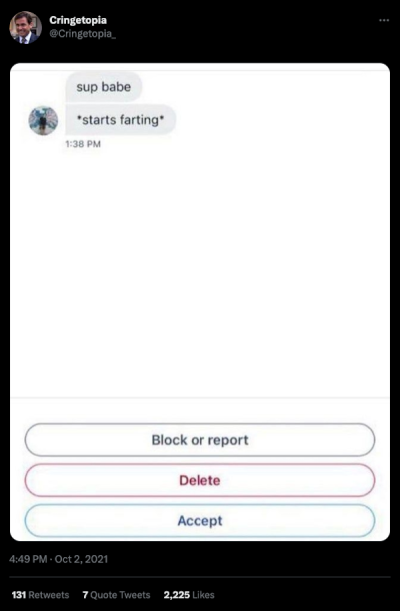This screenshot has height=611, width=400.
Task: Select the "*starts farting*" message bubble
Action: pos(120,120)
